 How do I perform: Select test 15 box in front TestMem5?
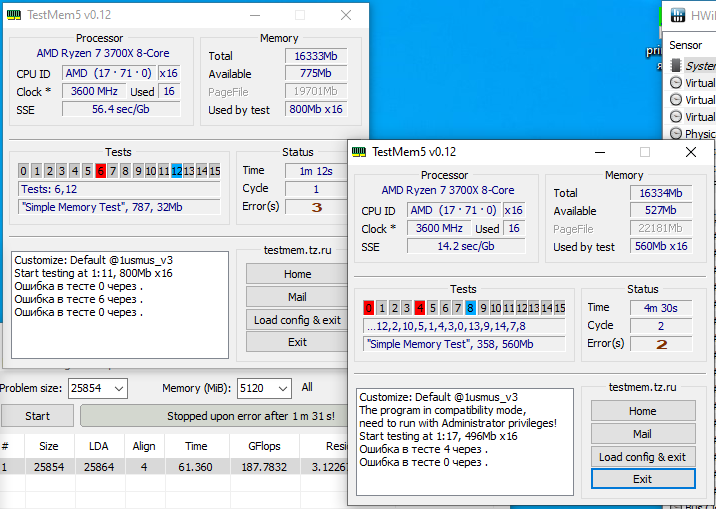560,308
